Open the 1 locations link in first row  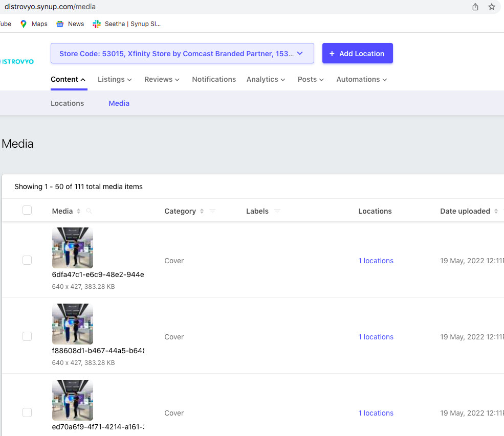[x=376, y=261]
